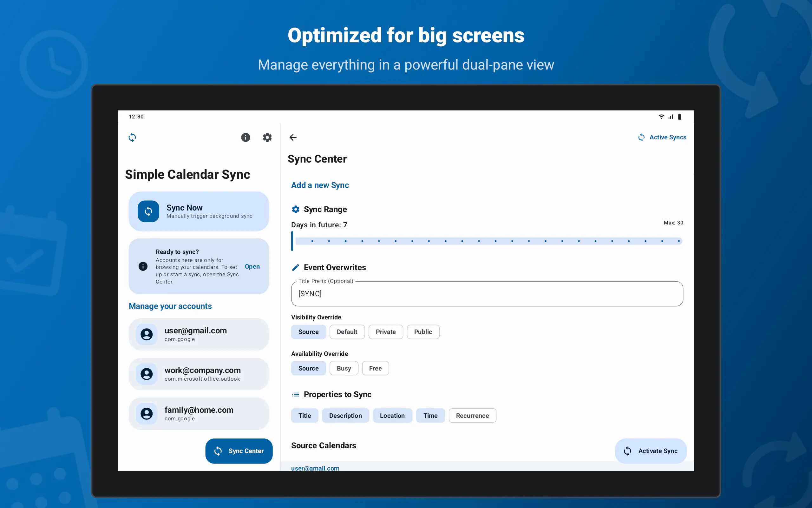Click the Properties to Sync list icon
812x508 pixels.
296,394
